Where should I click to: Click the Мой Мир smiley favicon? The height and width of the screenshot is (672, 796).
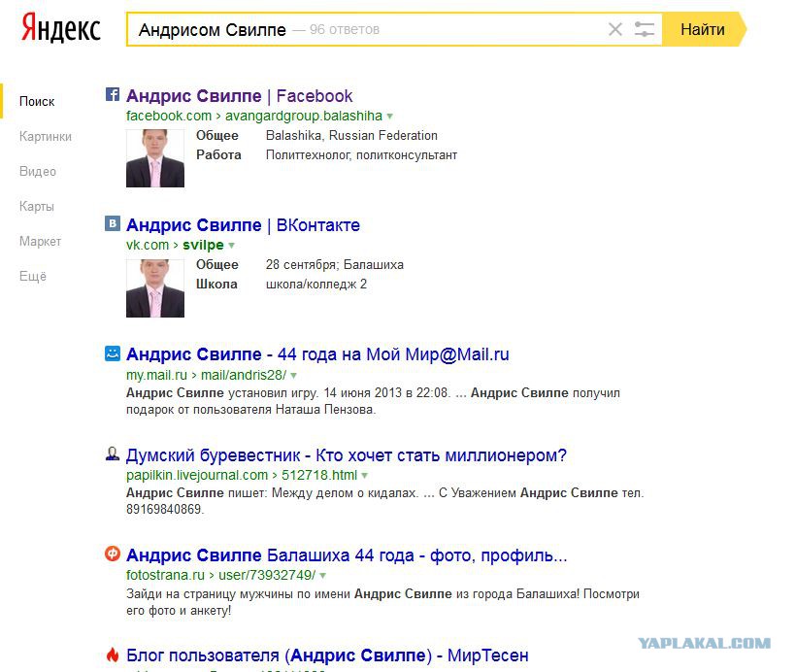click(x=113, y=353)
